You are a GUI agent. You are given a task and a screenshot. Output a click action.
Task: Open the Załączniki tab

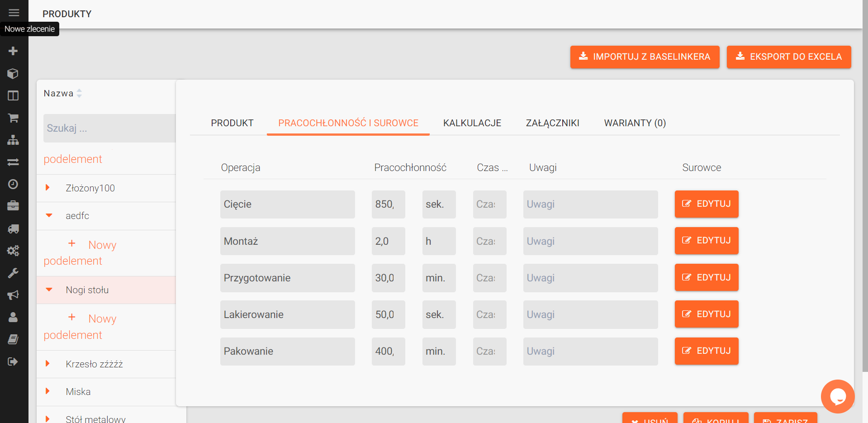pyautogui.click(x=552, y=123)
